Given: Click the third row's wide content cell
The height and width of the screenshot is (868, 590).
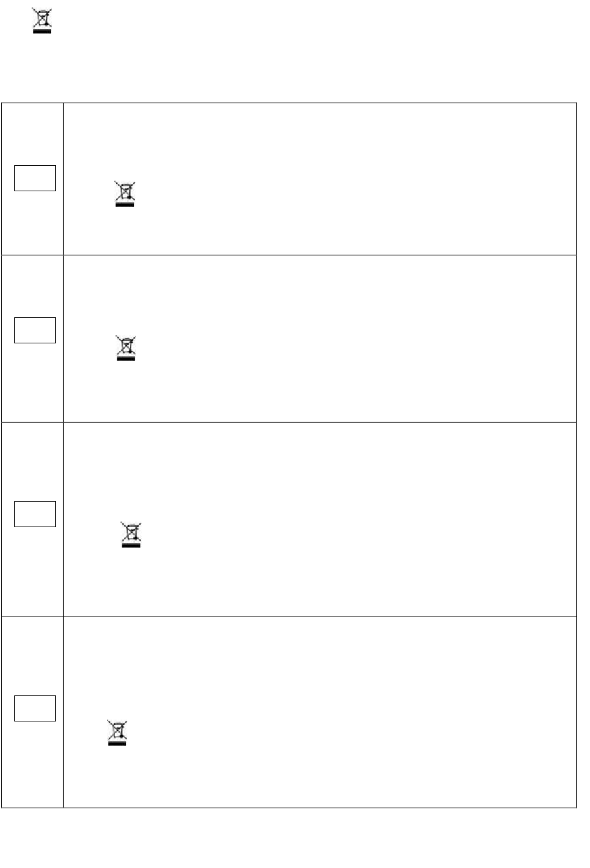Looking at the screenshot, I should [x=320, y=520].
